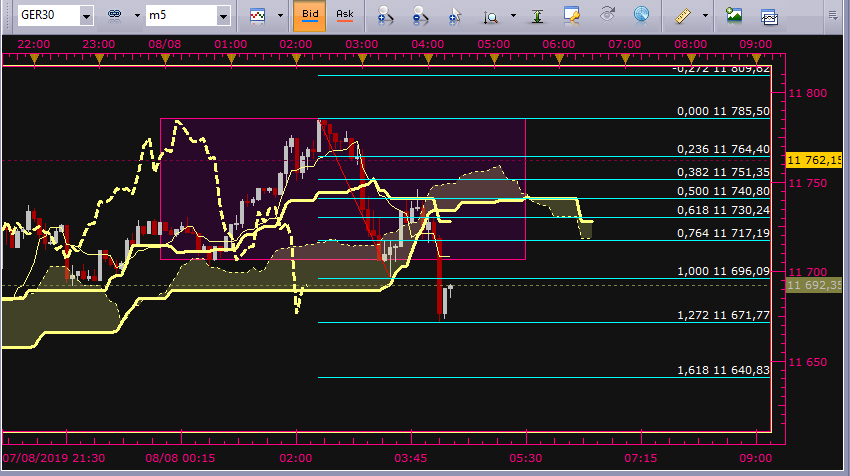
Task: Expand the ruler tool options arrow
Action: (x=705, y=16)
